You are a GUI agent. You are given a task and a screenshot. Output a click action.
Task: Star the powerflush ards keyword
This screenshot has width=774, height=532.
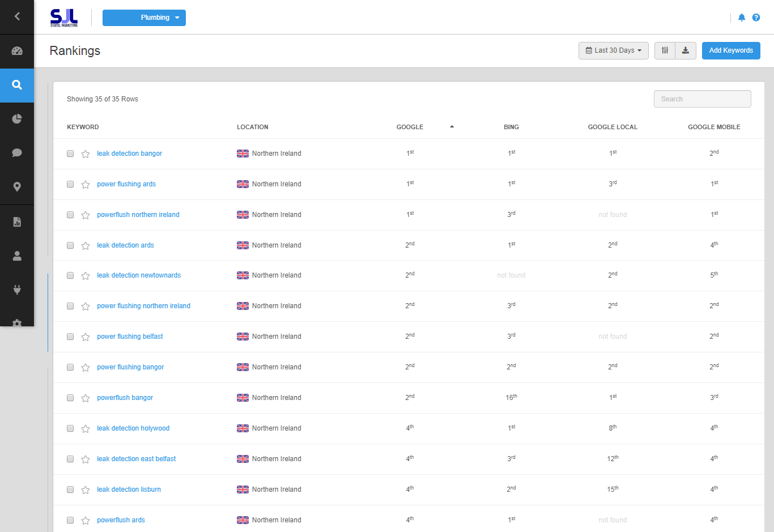tap(86, 521)
